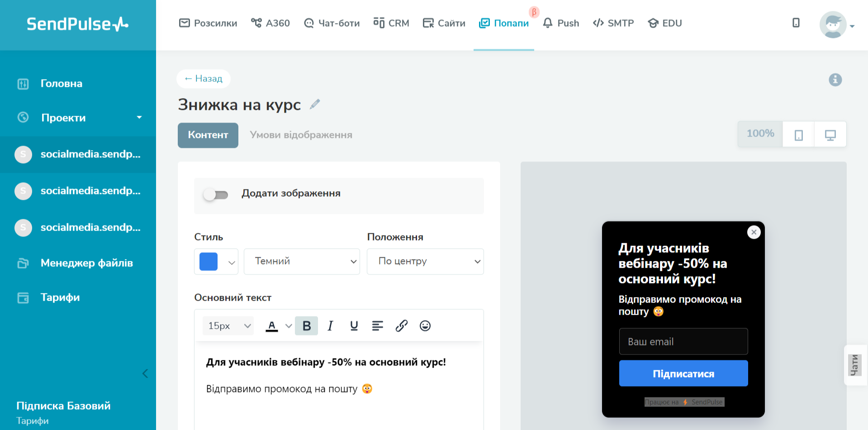Switch preview to mobile view
Screen dimensions: 868x430
click(798, 135)
